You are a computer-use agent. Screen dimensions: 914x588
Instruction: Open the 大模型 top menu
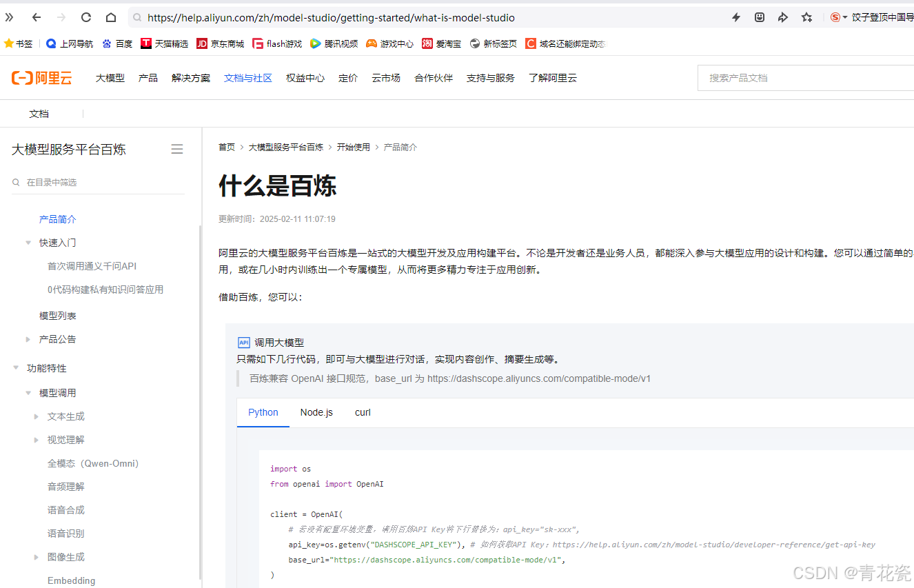tap(110, 78)
